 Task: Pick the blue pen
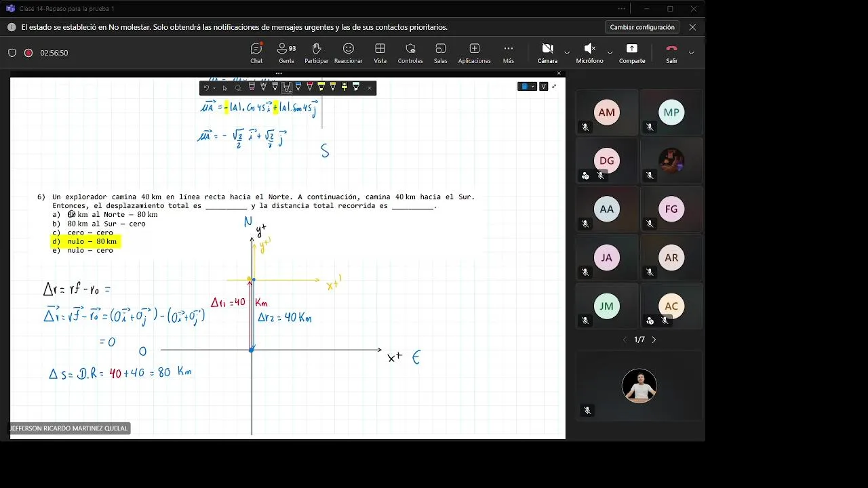(298, 87)
